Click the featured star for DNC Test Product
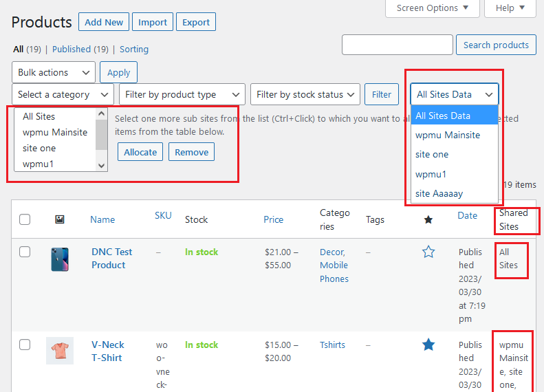 click(x=428, y=252)
